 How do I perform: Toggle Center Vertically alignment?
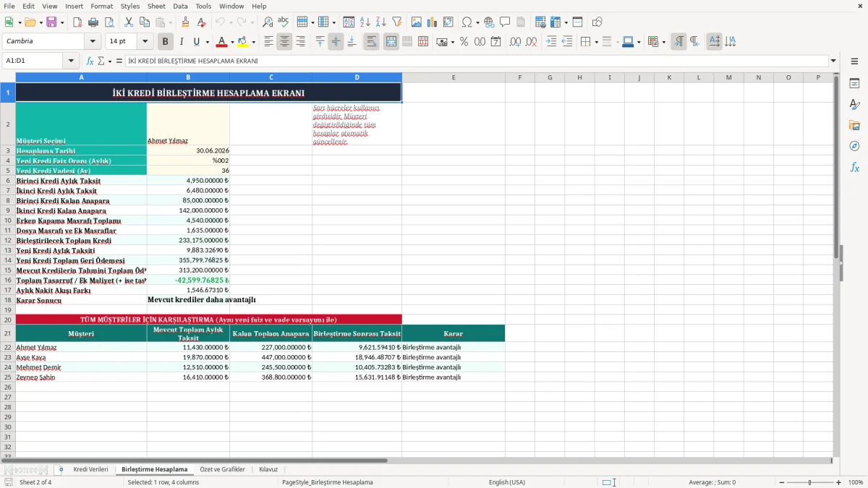pyautogui.click(x=336, y=42)
